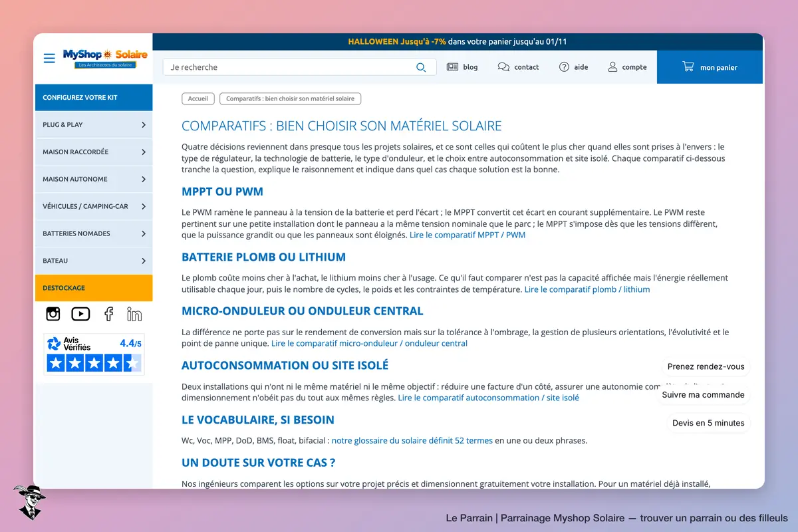Click the compte user icon

coord(612,67)
